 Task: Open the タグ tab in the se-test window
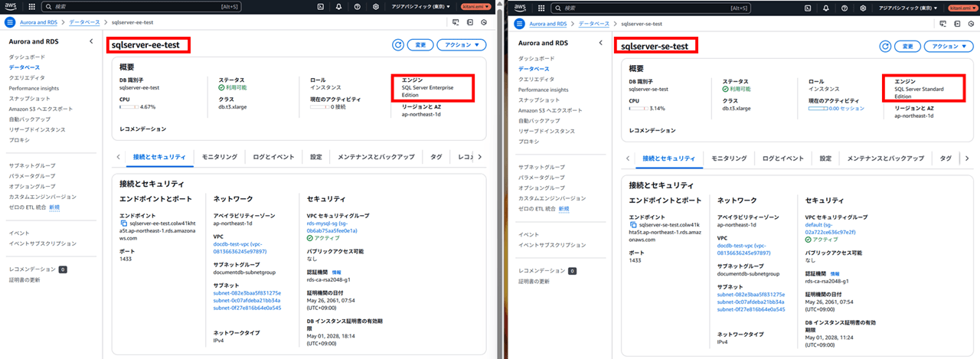pos(946,158)
